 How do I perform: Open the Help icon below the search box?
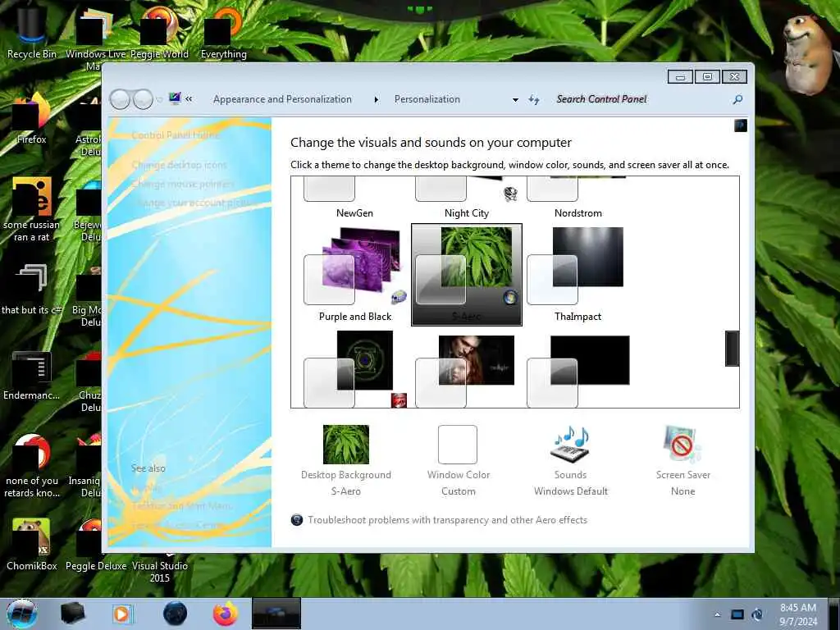pos(741,126)
